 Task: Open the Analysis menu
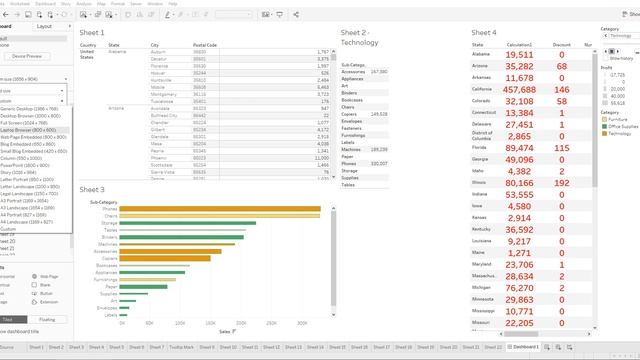click(x=84, y=4)
